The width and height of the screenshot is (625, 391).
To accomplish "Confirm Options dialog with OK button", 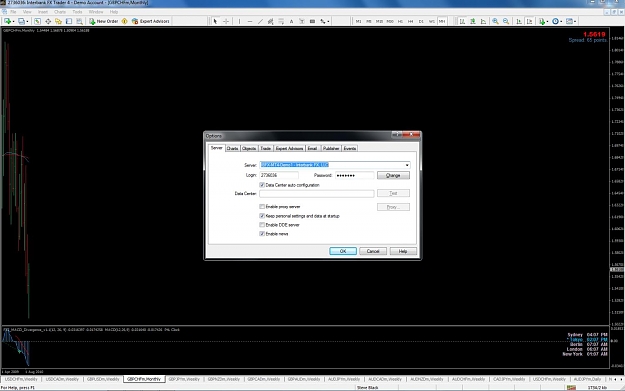I will (343, 251).
